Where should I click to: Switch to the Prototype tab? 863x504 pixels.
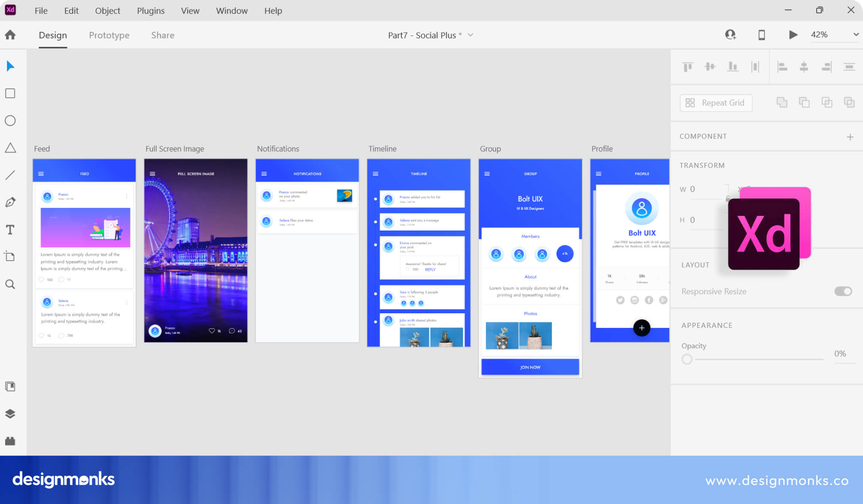coord(109,35)
